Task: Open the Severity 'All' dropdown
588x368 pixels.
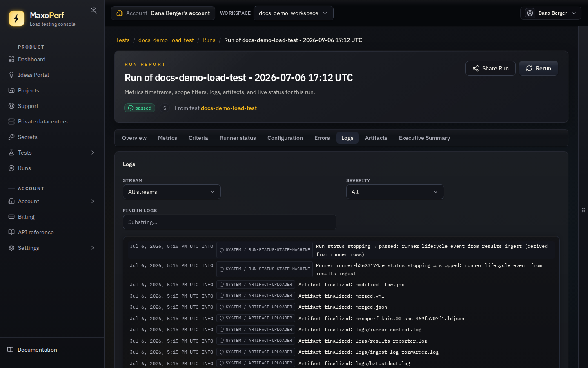Action: pos(395,192)
